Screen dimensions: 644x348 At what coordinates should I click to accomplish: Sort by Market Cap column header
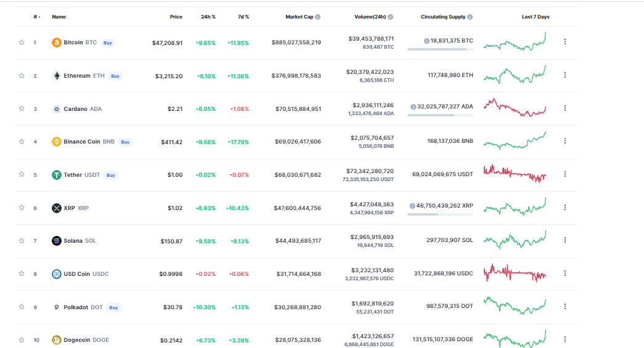pyautogui.click(x=300, y=17)
